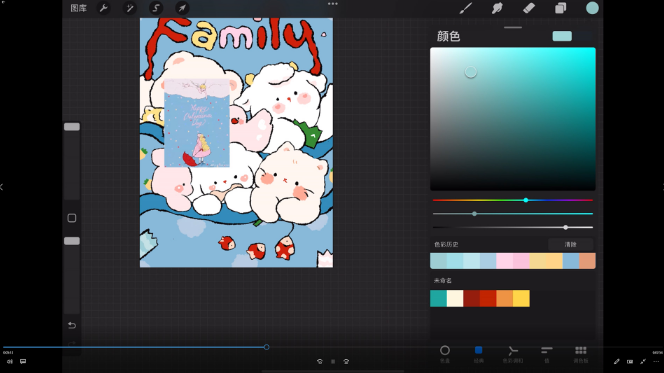This screenshot has width=664, height=373.
Task: Tap the 未命名 palette name
Action: pos(443,280)
